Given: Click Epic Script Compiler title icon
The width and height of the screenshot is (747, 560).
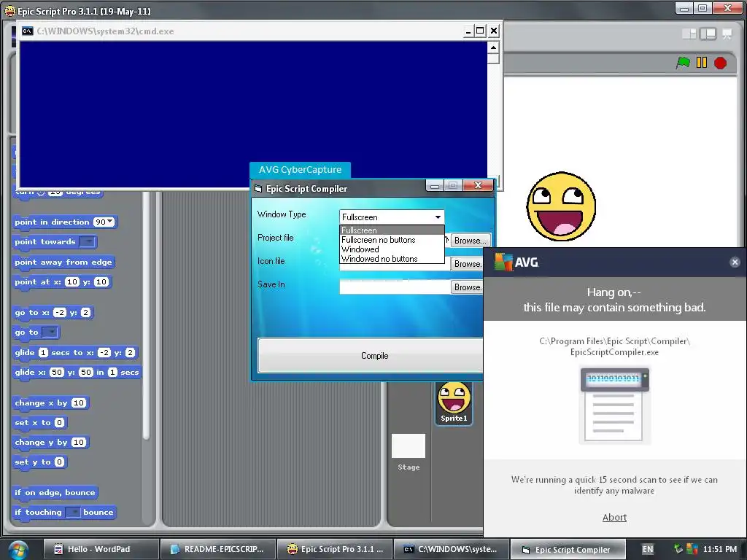Looking at the screenshot, I should click(x=258, y=189).
